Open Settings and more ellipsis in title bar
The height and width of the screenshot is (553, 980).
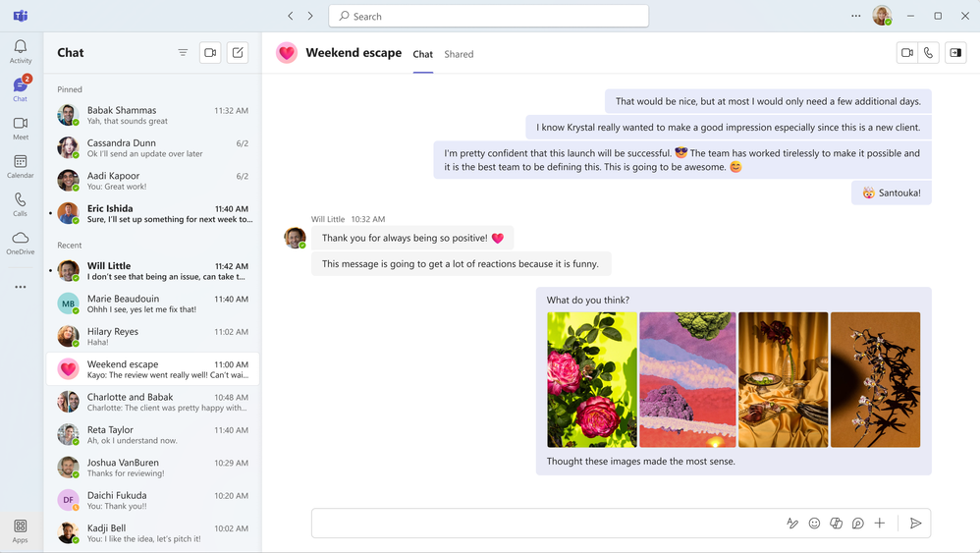(x=855, y=17)
